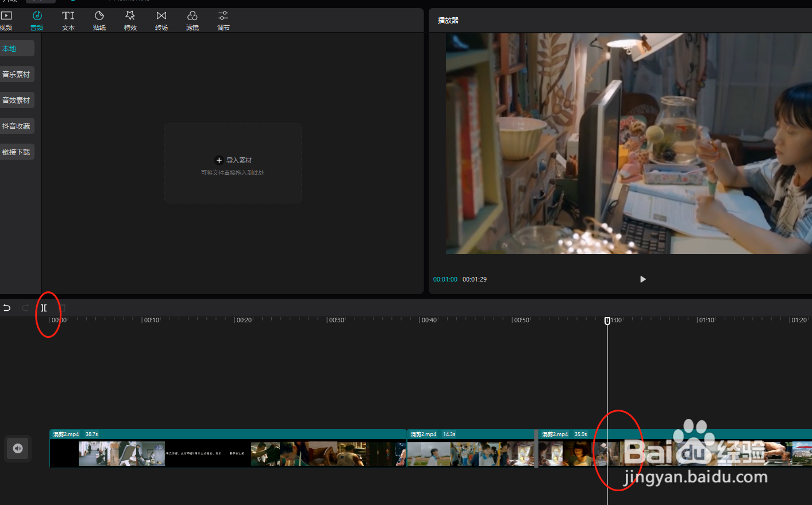Select 音效素材 sound effects category
This screenshot has height=505, width=812.
click(x=17, y=100)
